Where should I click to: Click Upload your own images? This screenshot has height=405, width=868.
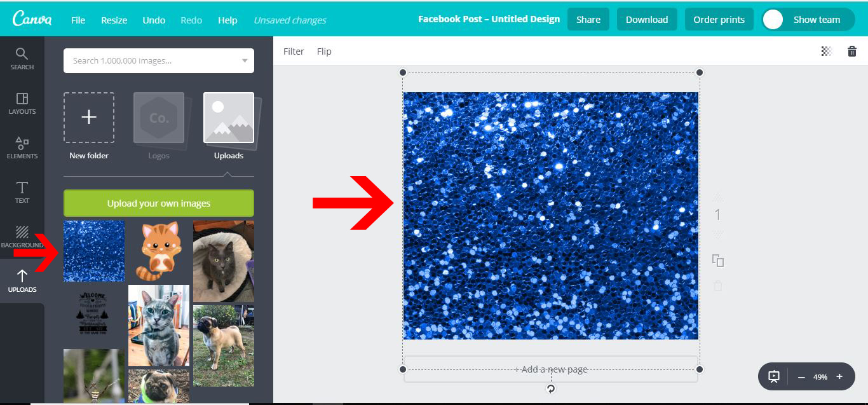click(158, 203)
